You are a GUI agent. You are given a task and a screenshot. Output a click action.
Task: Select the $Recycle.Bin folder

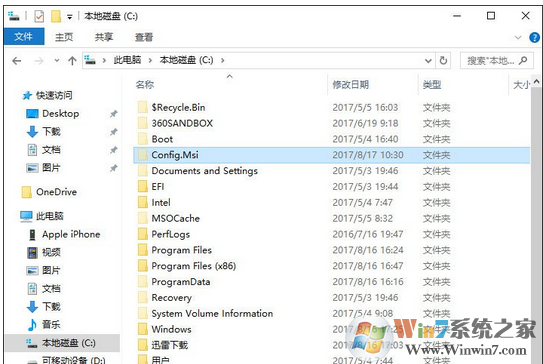[x=178, y=107]
